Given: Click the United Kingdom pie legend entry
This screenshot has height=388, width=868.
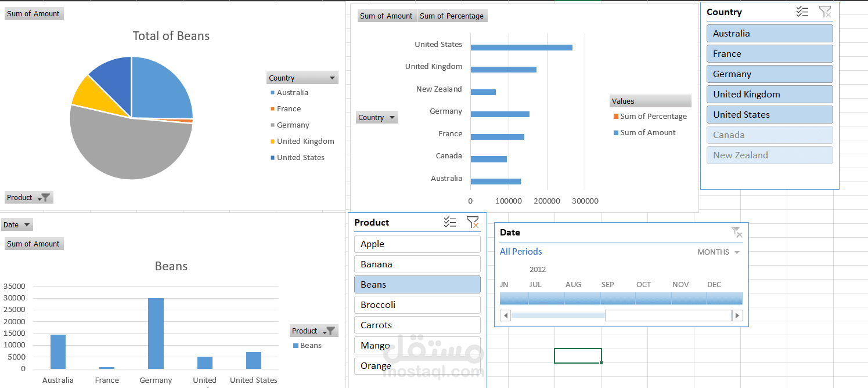Looking at the screenshot, I should (302, 142).
